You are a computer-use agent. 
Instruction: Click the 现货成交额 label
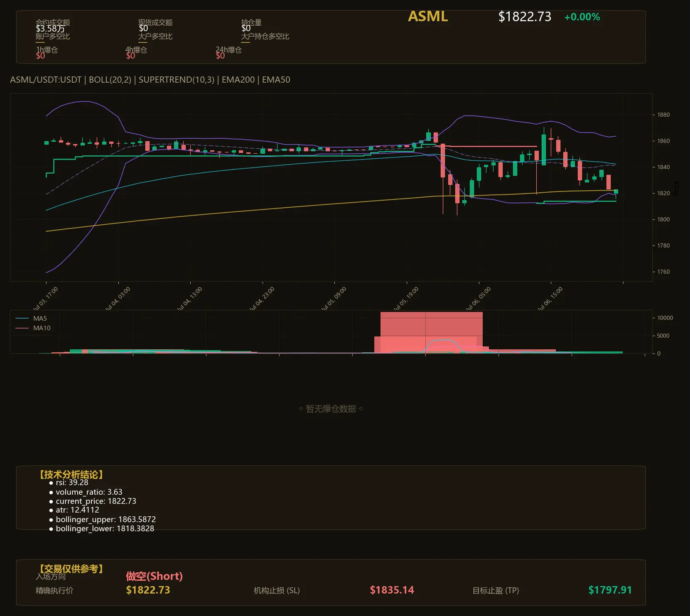[155, 22]
